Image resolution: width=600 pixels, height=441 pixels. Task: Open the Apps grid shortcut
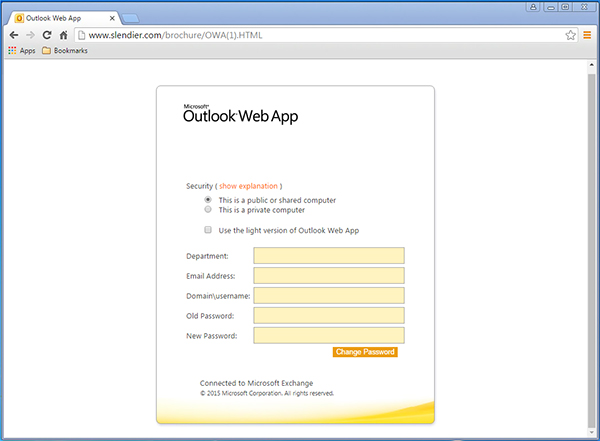coord(22,51)
